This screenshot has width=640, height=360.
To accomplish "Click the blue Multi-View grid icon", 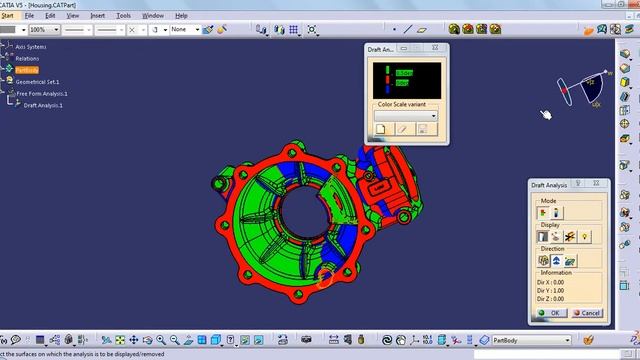I will coord(202,340).
